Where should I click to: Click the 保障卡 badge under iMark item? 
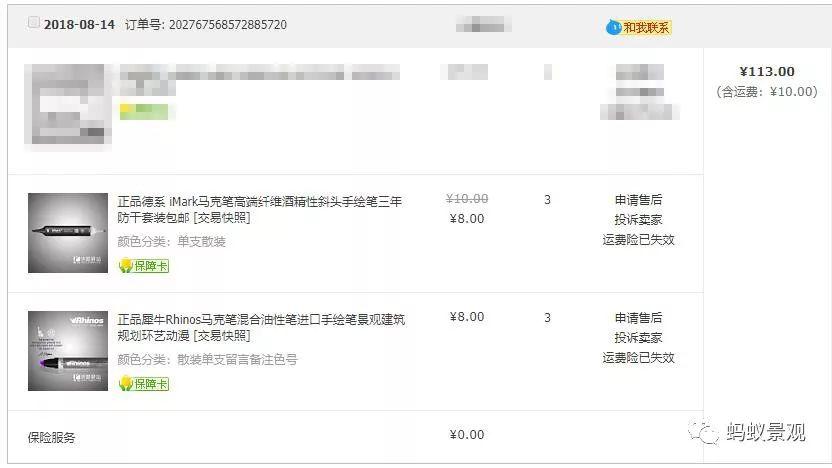(144, 265)
